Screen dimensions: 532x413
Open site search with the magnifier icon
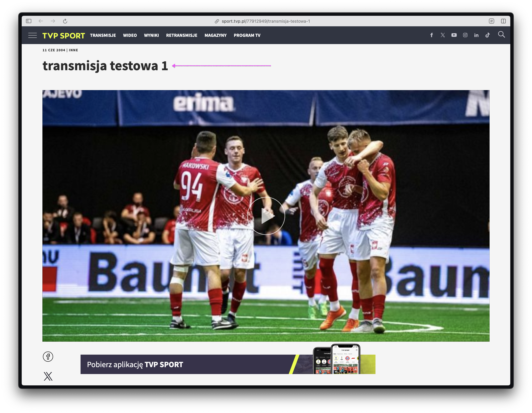click(501, 34)
